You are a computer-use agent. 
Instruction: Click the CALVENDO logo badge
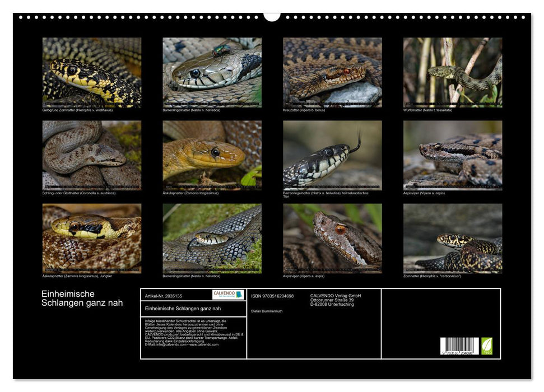click(x=228, y=295)
